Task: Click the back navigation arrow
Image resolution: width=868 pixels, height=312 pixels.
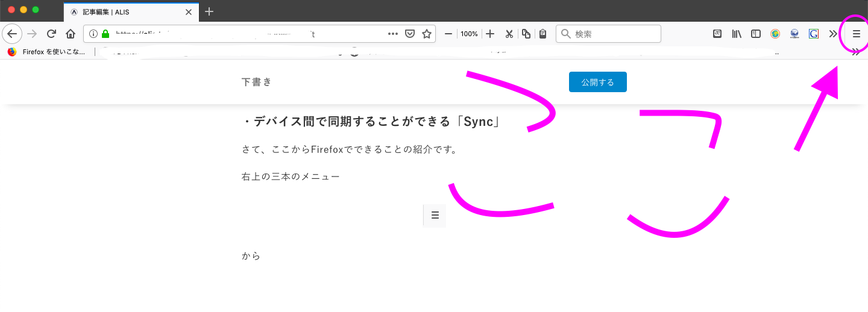Action: (12, 34)
